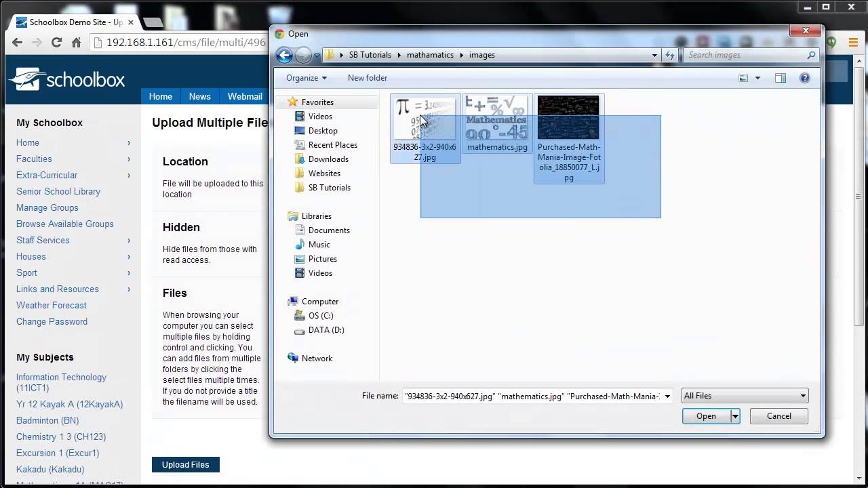This screenshot has width=868, height=488.
Task: Click the Open button
Action: pos(706,416)
